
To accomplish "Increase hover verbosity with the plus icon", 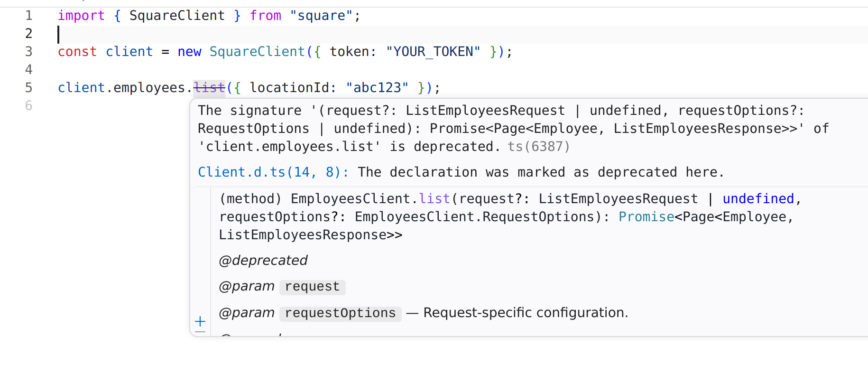I will [200, 321].
